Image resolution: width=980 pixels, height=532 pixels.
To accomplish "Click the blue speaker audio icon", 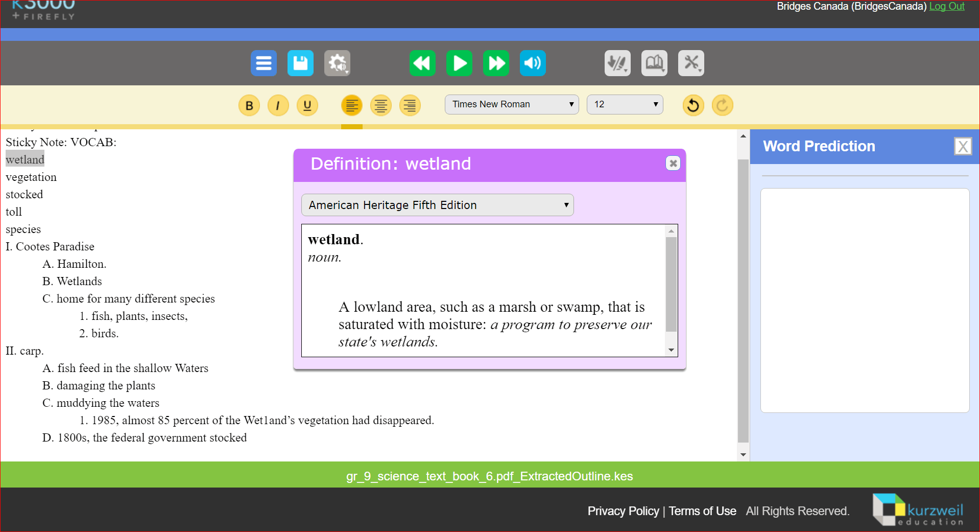I will pyautogui.click(x=533, y=63).
